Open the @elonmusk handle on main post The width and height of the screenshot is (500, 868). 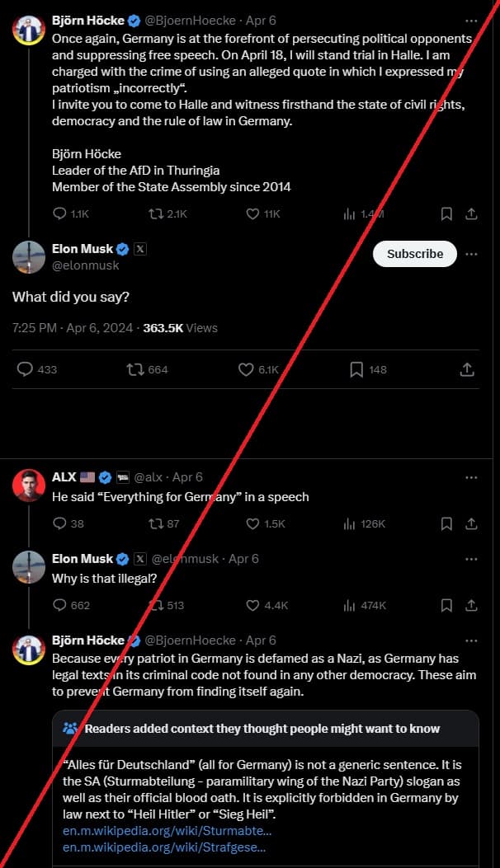tap(86, 265)
